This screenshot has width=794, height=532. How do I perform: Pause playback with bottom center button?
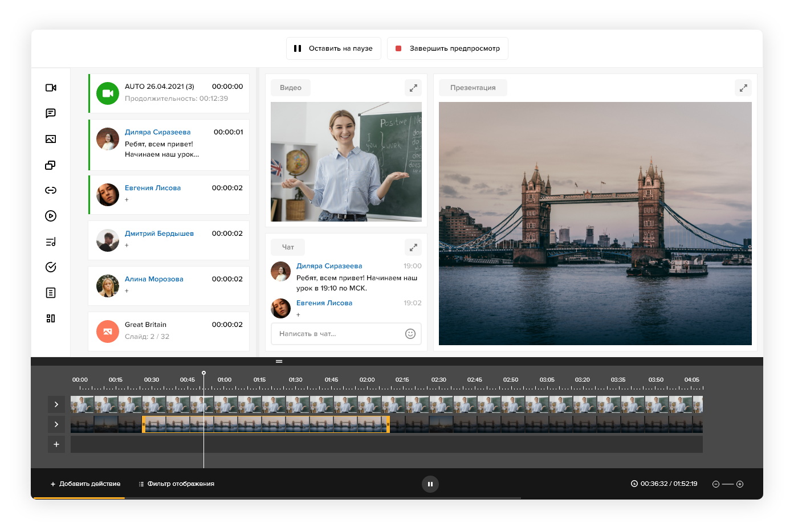(430, 484)
